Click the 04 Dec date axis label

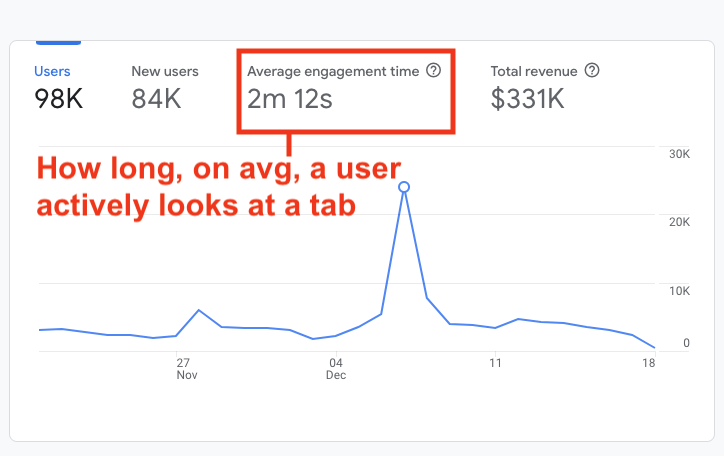point(337,369)
